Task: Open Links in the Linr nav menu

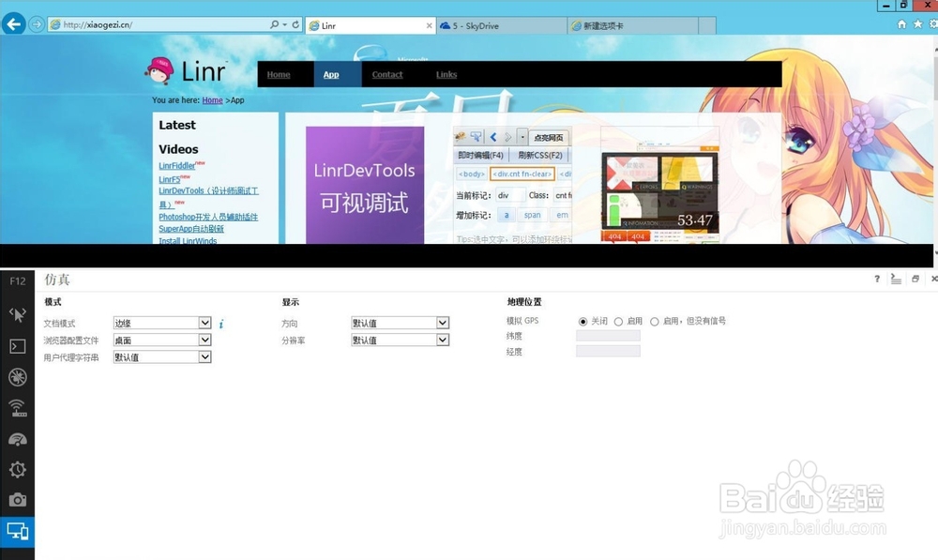Action: 446,75
